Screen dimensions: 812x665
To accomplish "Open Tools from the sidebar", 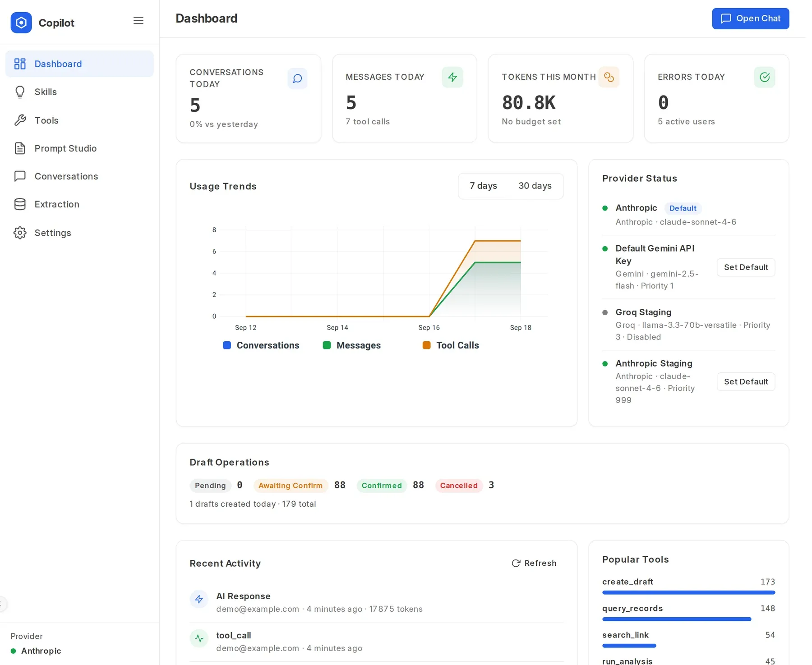I will tap(79, 120).
